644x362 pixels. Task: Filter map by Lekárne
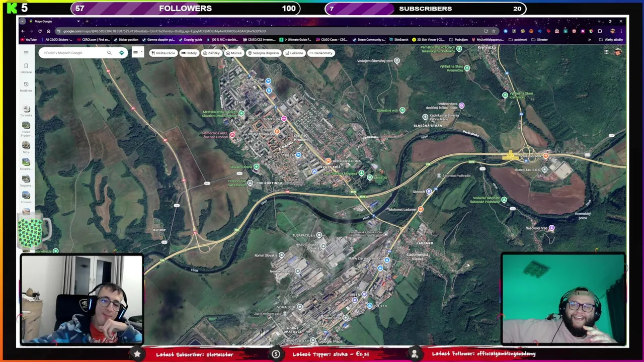[294, 53]
